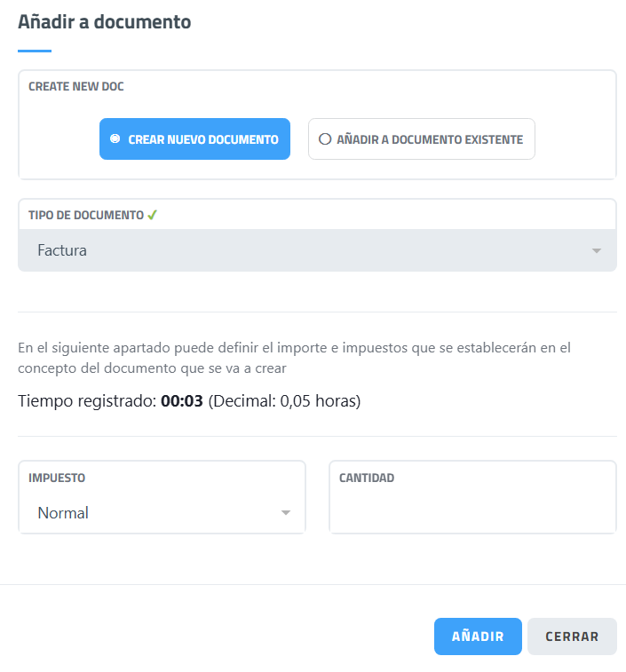The width and height of the screenshot is (626, 672).
Task: Click the CANTIDAD field label
Action: (367, 478)
